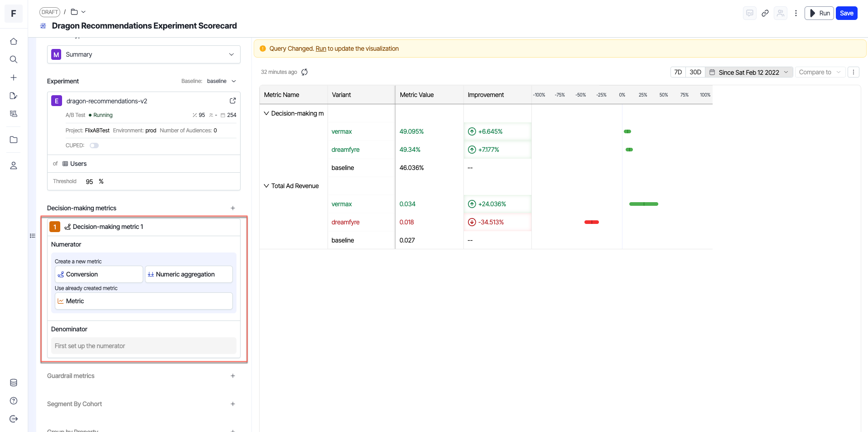This screenshot has height=432, width=868.
Task: Click the logout icon in sidebar
Action: pos(14,419)
